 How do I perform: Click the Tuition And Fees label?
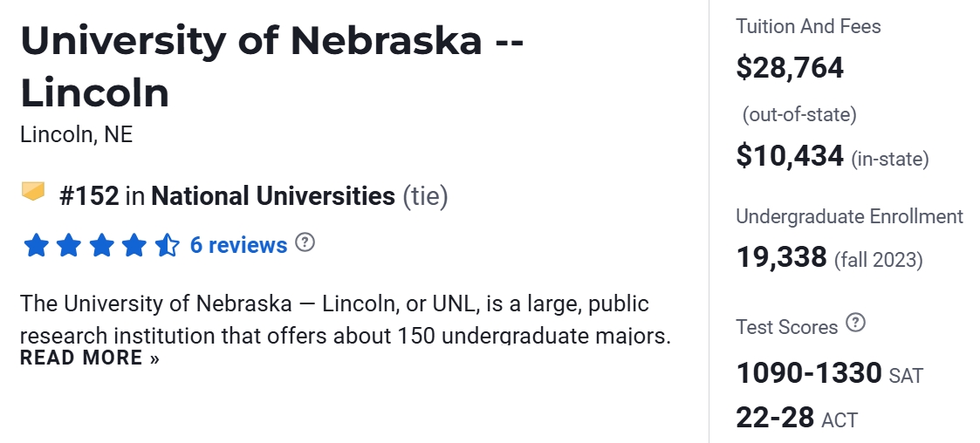coord(808,26)
